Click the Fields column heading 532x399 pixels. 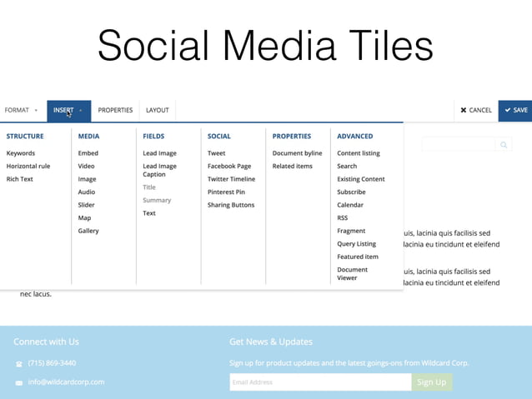[x=153, y=137]
